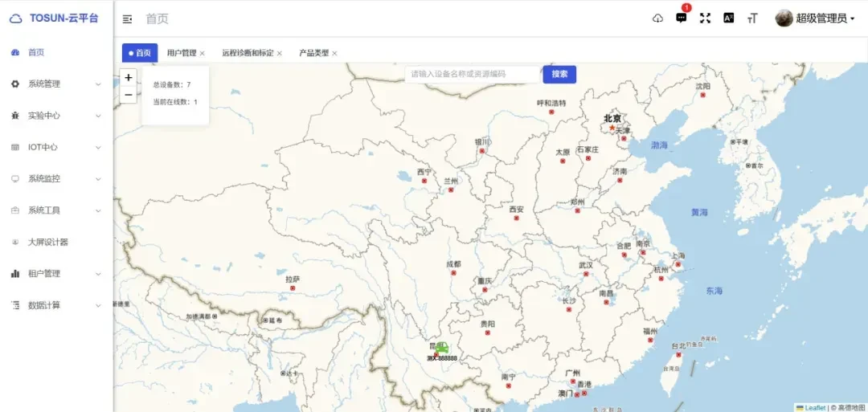Switch to the 产品类型 tab
The height and width of the screenshot is (412, 868).
point(314,53)
